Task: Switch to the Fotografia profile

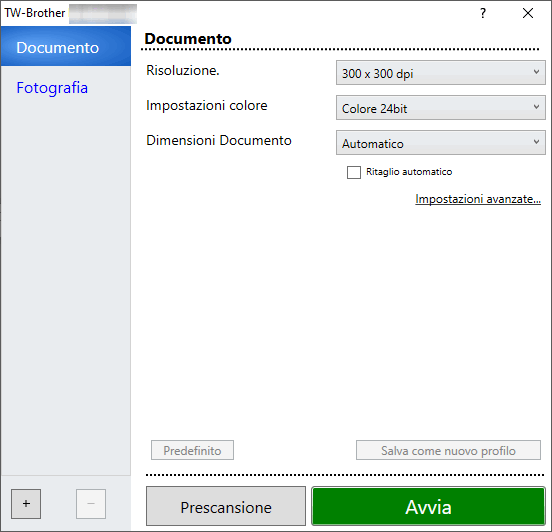Action: [52, 88]
